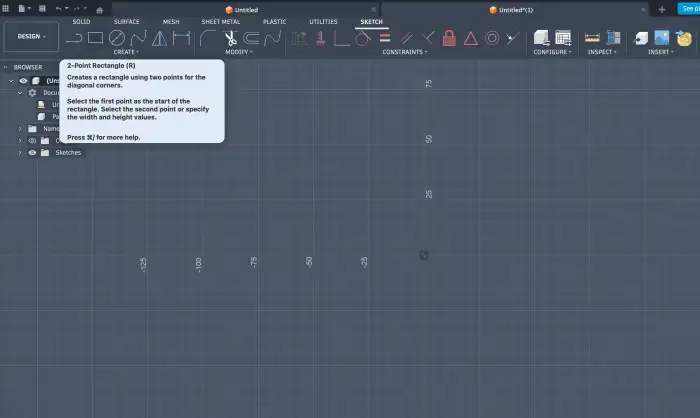Open the Configure table icon
This screenshot has height=418, width=700.
pyautogui.click(x=563, y=38)
